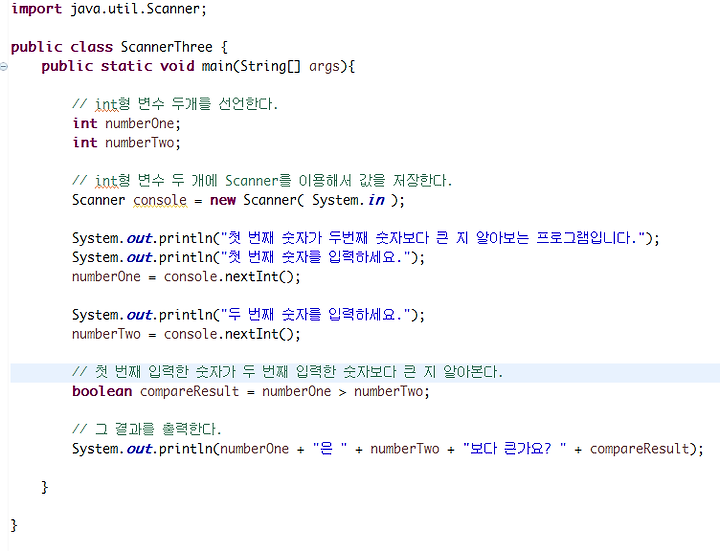Click the string ending with '프로그램입니다.'

[x=433, y=238]
